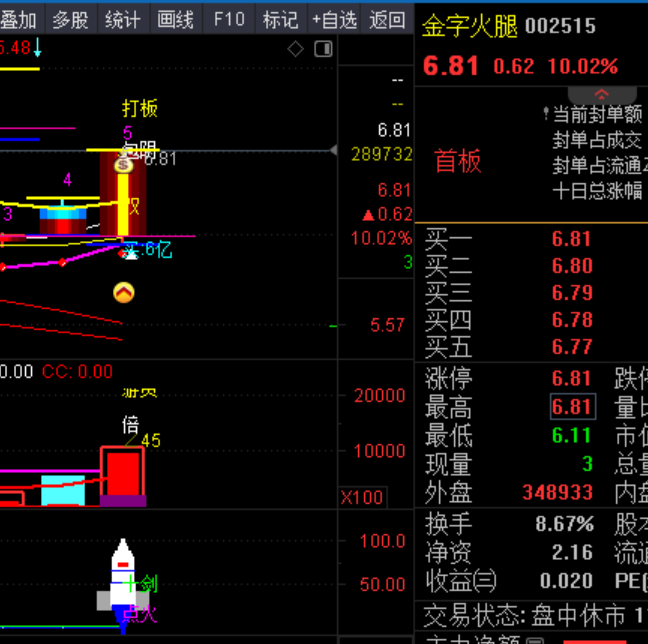The width and height of the screenshot is (648, 644).
Task: Click the rocket icon in indicator panel
Action: (123, 585)
